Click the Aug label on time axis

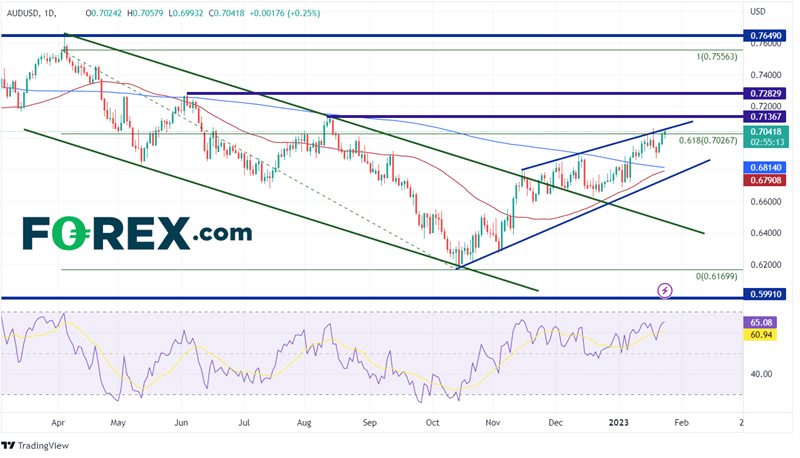click(304, 423)
